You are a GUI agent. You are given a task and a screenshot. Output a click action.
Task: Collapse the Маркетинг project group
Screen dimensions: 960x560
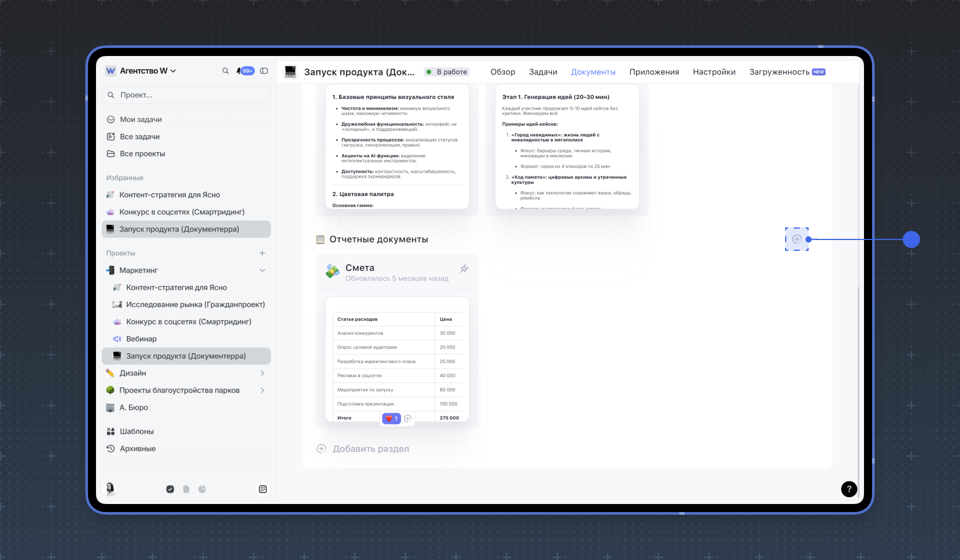(x=262, y=270)
